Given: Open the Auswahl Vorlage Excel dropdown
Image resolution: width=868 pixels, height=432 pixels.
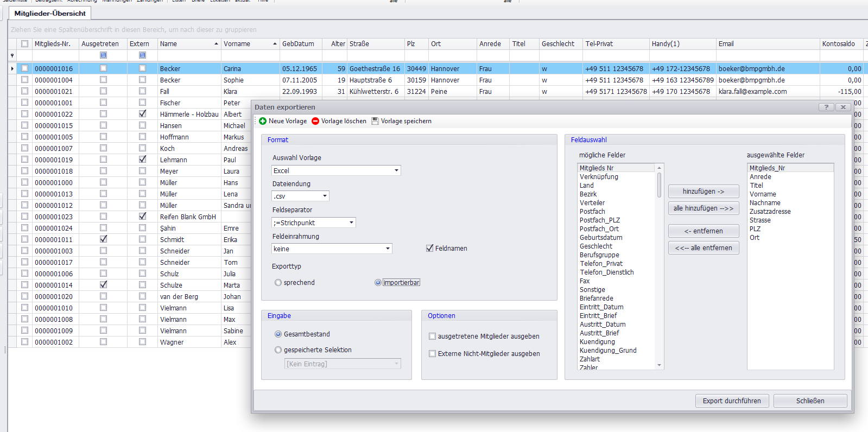Looking at the screenshot, I should pyautogui.click(x=396, y=170).
